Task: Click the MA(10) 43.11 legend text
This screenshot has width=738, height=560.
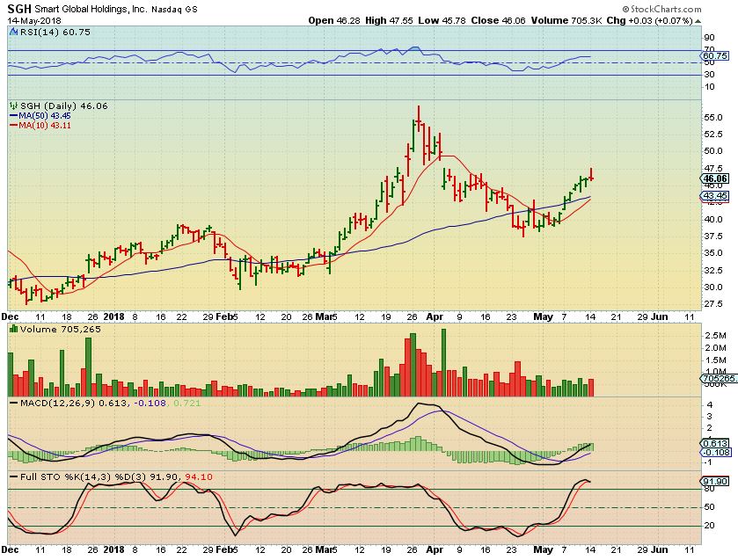Action: point(45,126)
